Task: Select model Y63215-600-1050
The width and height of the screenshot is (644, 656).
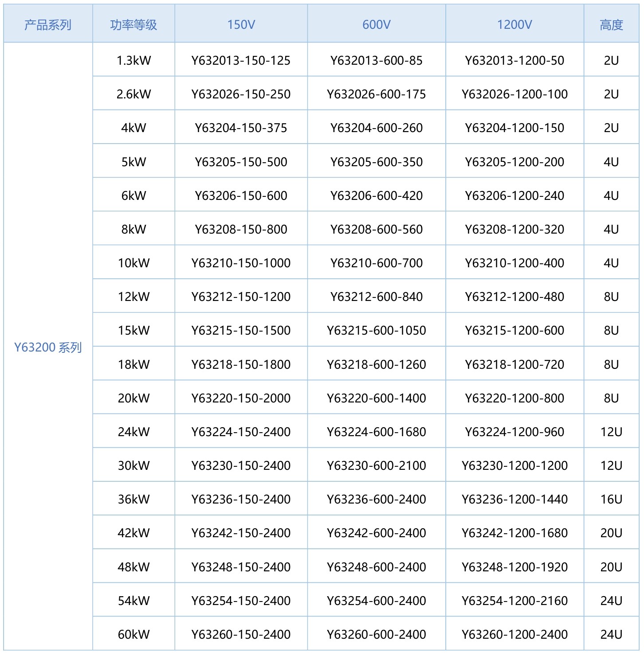Action: [x=376, y=330]
